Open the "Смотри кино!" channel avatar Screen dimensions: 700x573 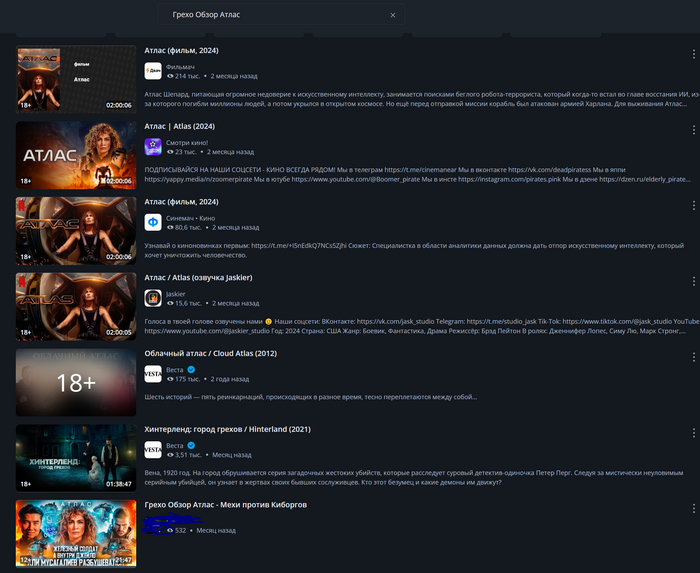[x=153, y=147]
